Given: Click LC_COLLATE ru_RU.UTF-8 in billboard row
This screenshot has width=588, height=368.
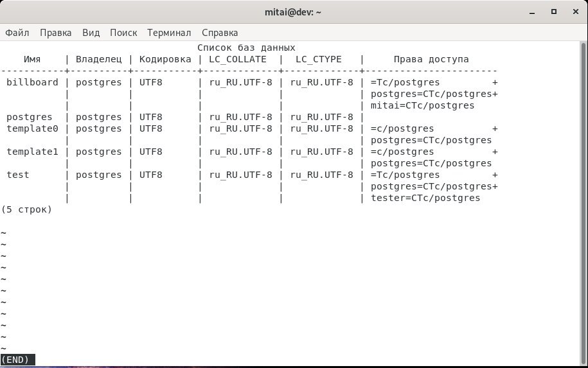Looking at the screenshot, I should [x=241, y=82].
